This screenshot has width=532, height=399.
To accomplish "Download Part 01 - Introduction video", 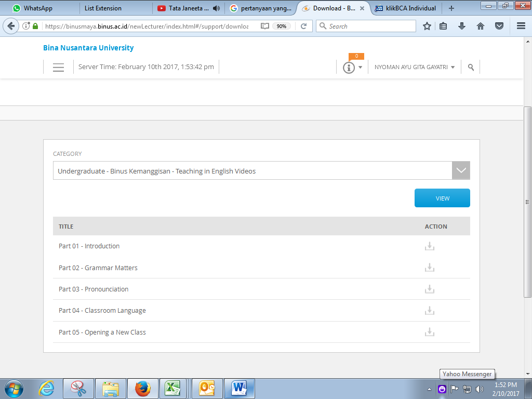I will [429, 246].
